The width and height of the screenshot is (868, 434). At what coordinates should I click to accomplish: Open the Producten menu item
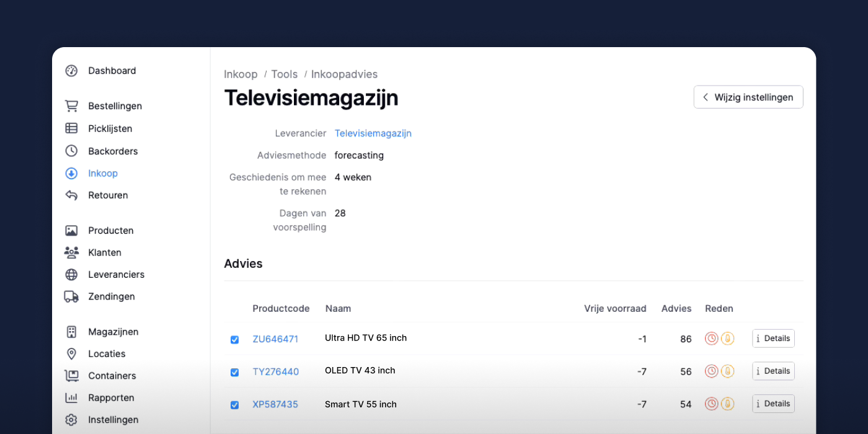[110, 231]
